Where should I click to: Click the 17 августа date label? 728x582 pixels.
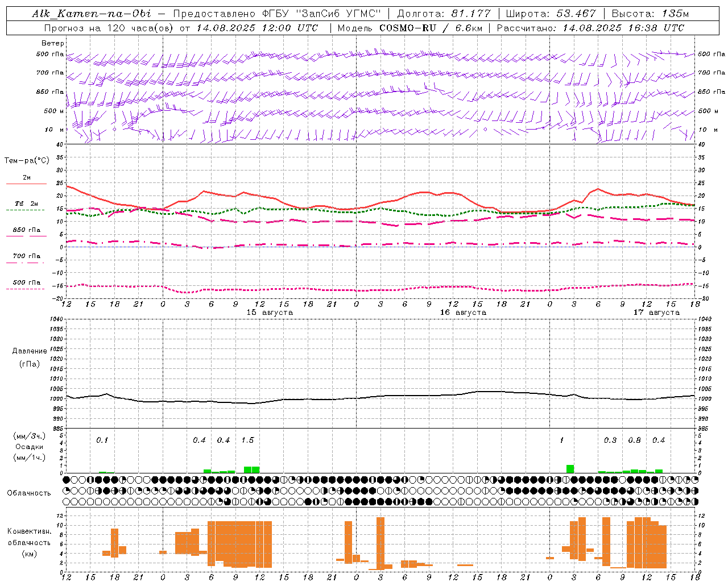pyautogui.click(x=656, y=313)
